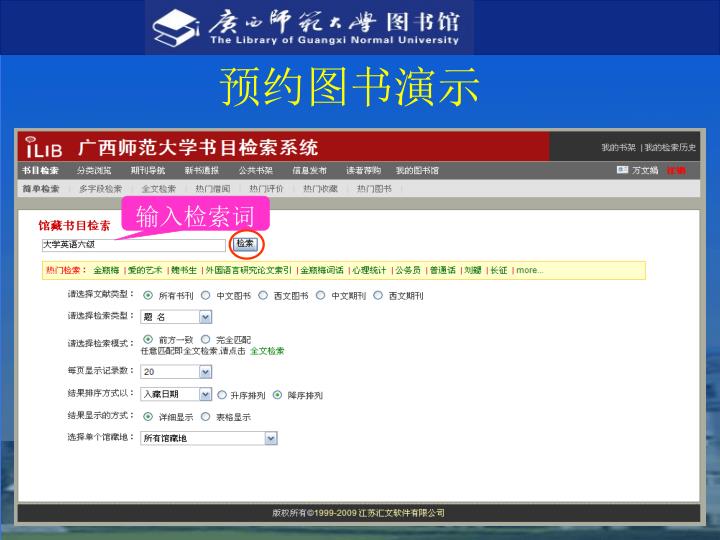Switch to the 热门借阅 sub-tab

click(213, 189)
